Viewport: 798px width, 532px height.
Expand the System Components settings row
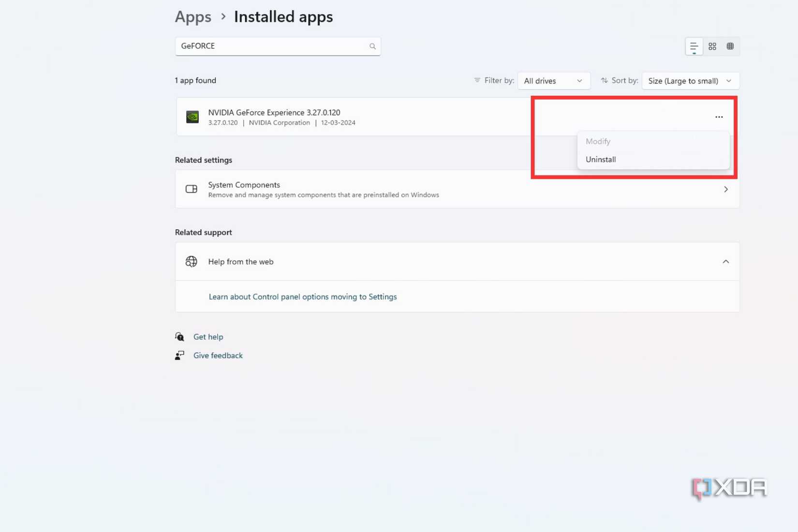point(725,189)
